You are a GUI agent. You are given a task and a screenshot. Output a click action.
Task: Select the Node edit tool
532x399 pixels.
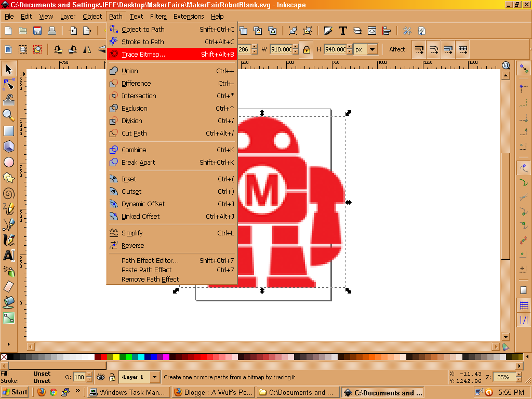[8, 85]
